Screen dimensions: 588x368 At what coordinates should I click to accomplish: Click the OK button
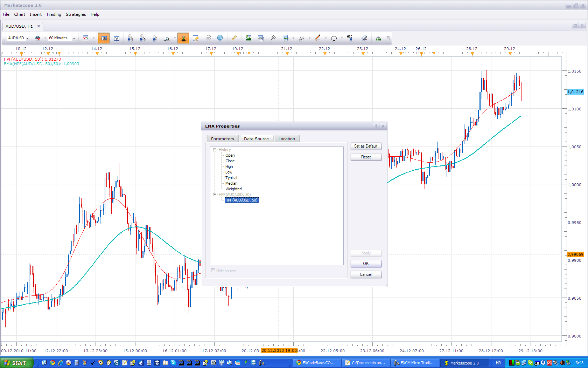(x=366, y=264)
